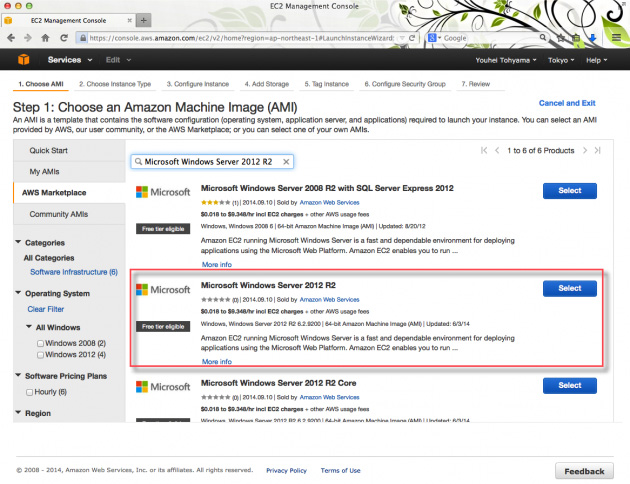Go to last page of products

coord(597,150)
